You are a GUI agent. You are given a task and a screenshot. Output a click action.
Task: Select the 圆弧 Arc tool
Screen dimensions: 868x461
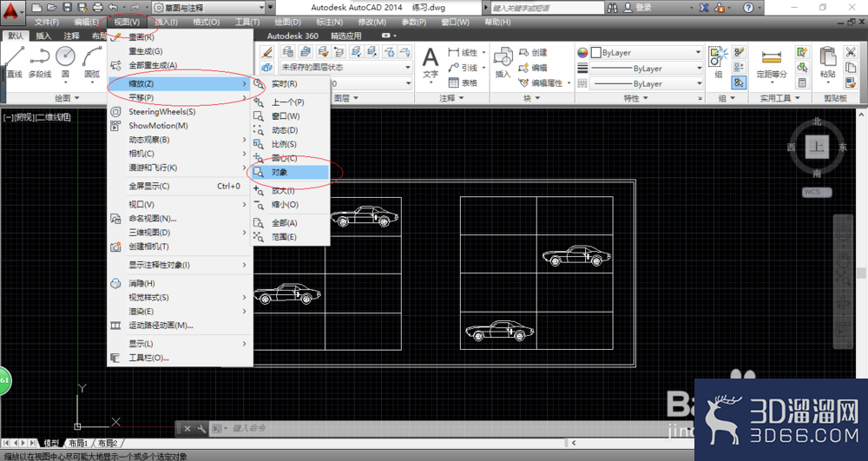(92, 62)
